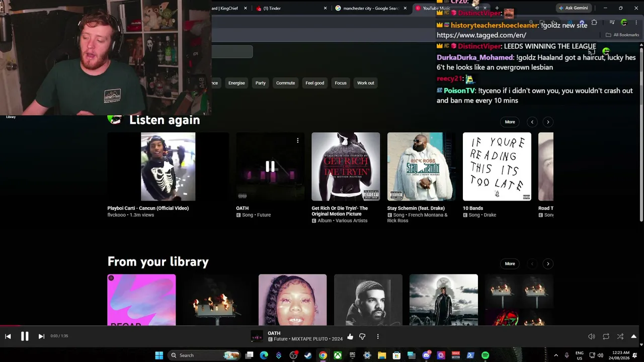Select the Party mood chip
The width and height of the screenshot is (644, 362).
260,83
